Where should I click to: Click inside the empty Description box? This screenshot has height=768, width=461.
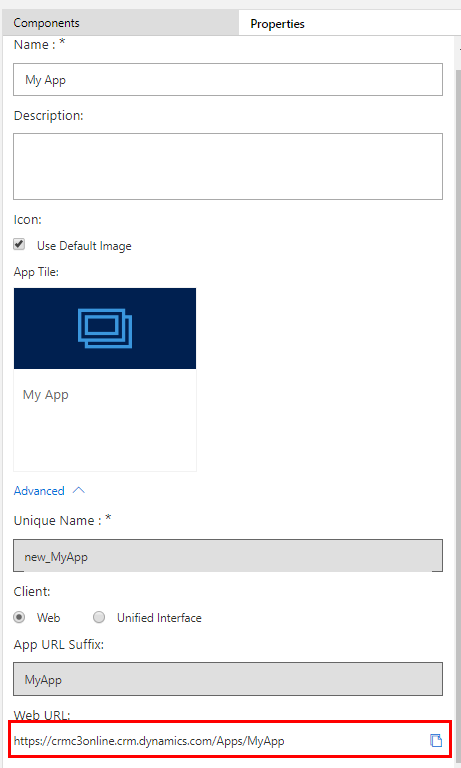[x=228, y=166]
